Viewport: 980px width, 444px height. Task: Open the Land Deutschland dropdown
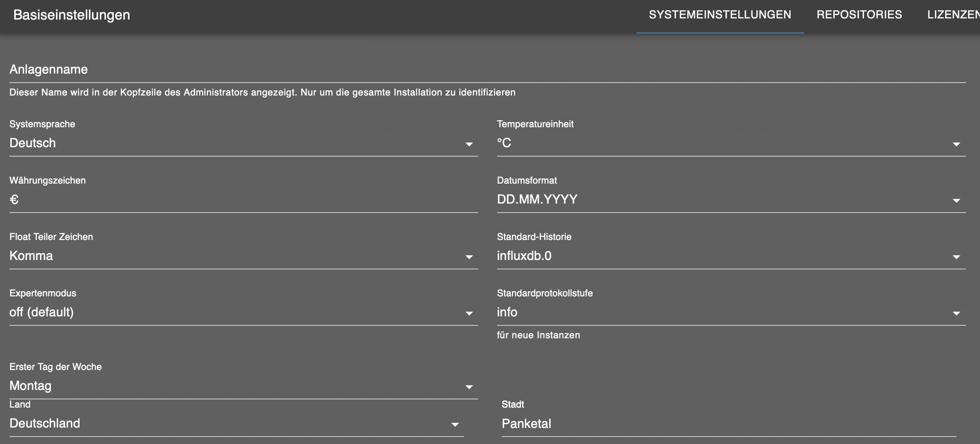235,424
